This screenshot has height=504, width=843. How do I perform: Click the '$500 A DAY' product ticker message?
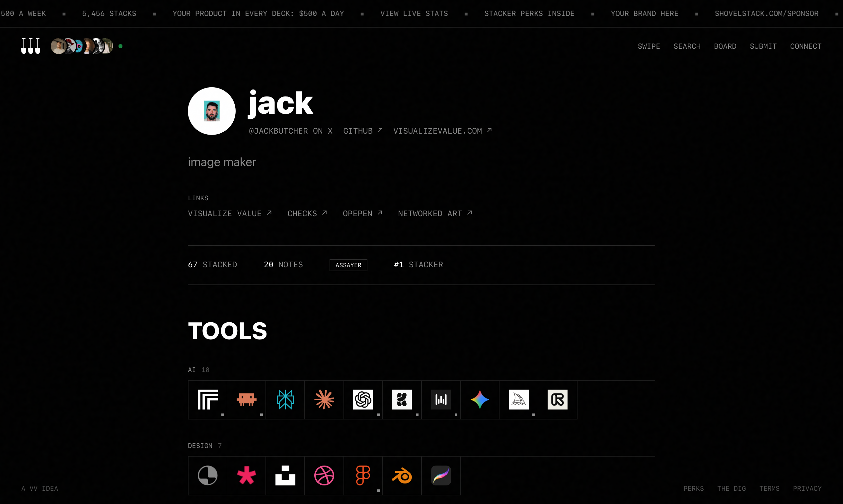[258, 14]
